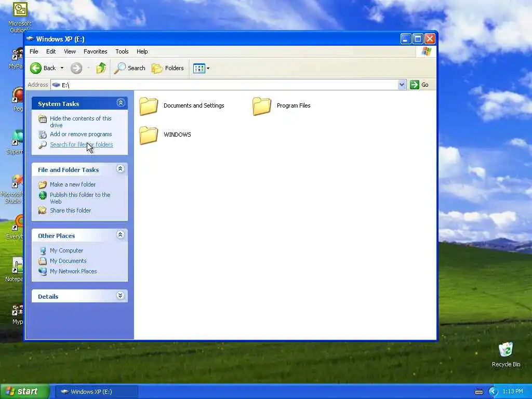Click Share this folder link
This screenshot has height=399, width=532.
click(x=70, y=211)
